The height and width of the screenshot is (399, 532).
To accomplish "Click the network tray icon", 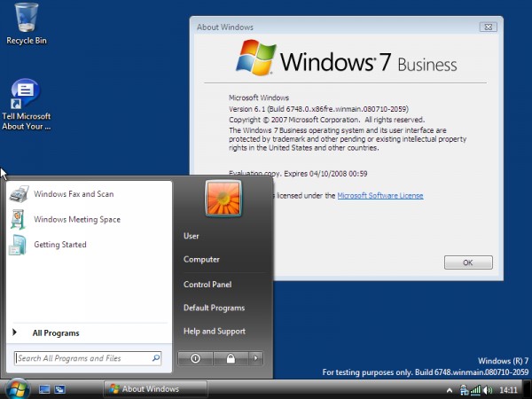I will 464,390.
